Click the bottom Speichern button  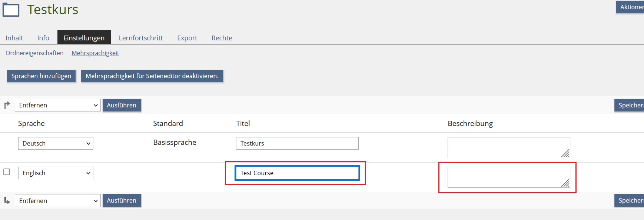(630, 200)
